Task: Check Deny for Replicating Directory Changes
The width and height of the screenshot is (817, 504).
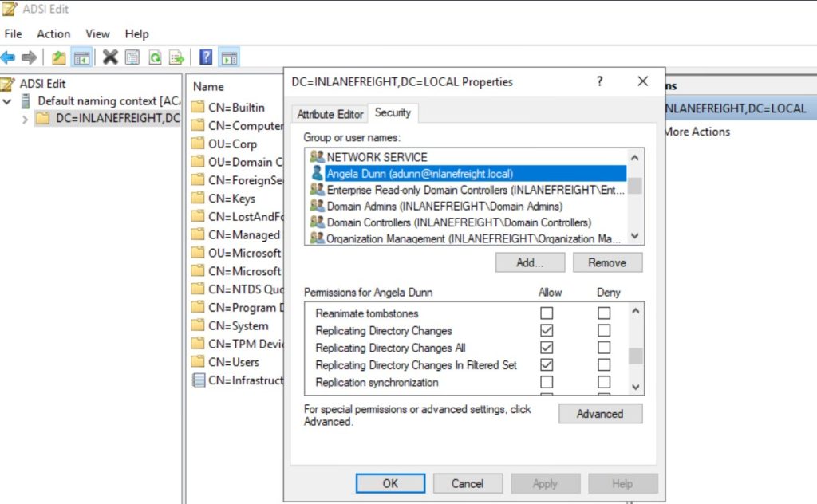Action: pyautogui.click(x=604, y=330)
